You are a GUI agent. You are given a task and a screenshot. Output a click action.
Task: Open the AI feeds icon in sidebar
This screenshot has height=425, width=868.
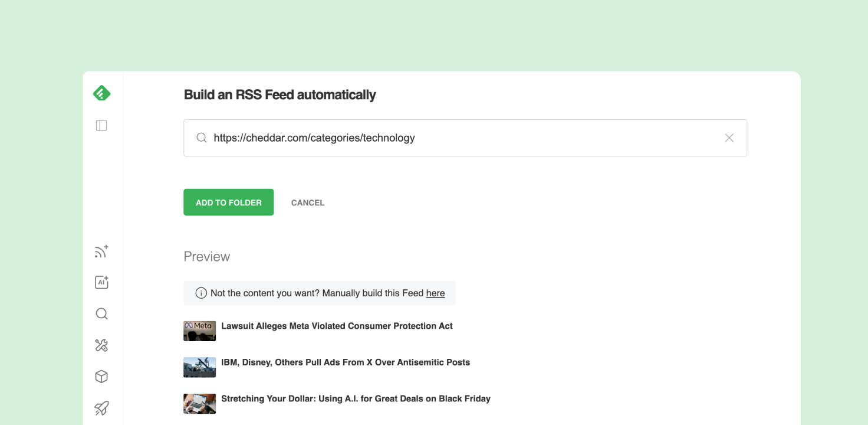(x=101, y=282)
